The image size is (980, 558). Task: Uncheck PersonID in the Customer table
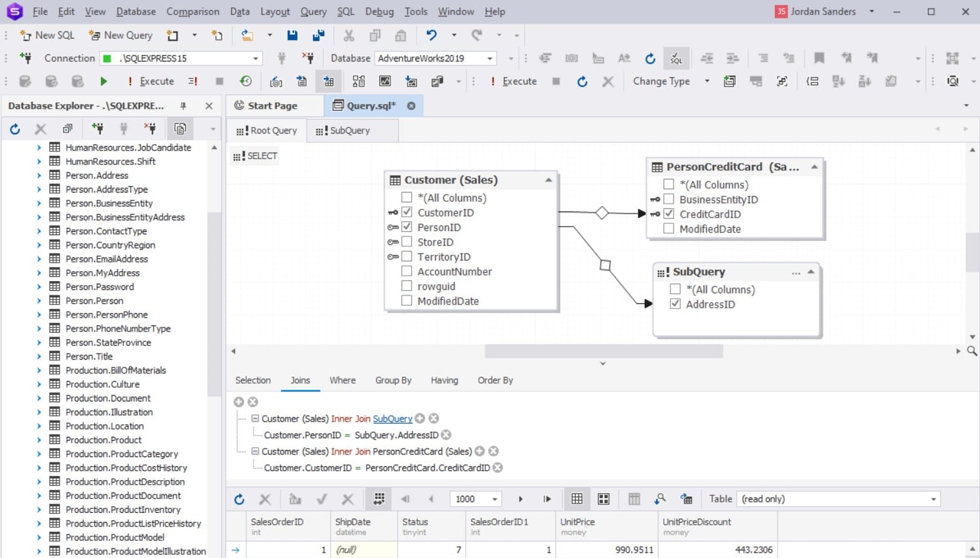tap(407, 227)
